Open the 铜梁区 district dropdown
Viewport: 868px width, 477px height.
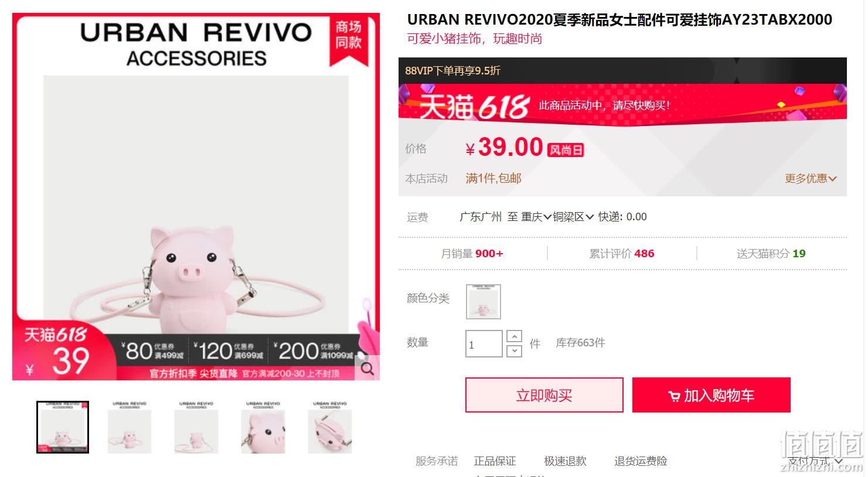pyautogui.click(x=573, y=217)
